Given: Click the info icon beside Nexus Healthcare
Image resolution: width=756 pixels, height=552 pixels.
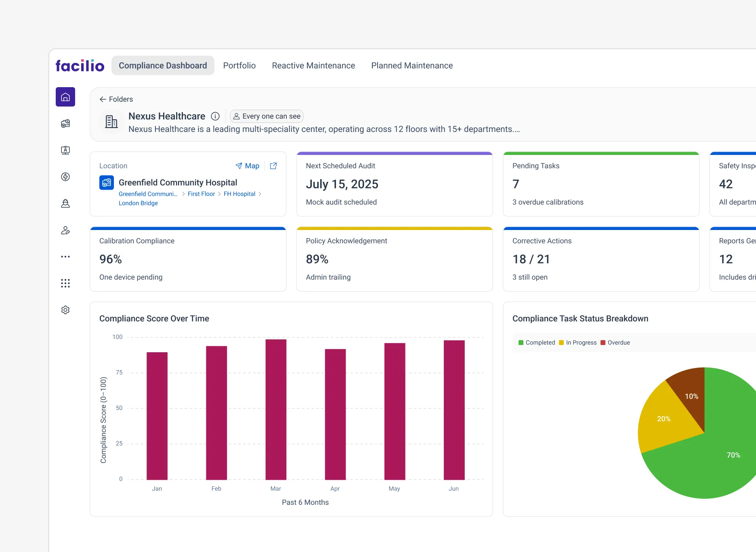Looking at the screenshot, I should pyautogui.click(x=215, y=116).
